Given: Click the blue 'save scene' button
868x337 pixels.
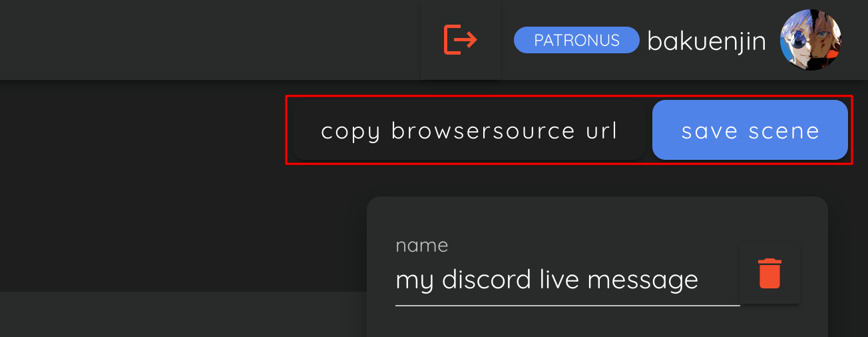Looking at the screenshot, I should (750, 130).
